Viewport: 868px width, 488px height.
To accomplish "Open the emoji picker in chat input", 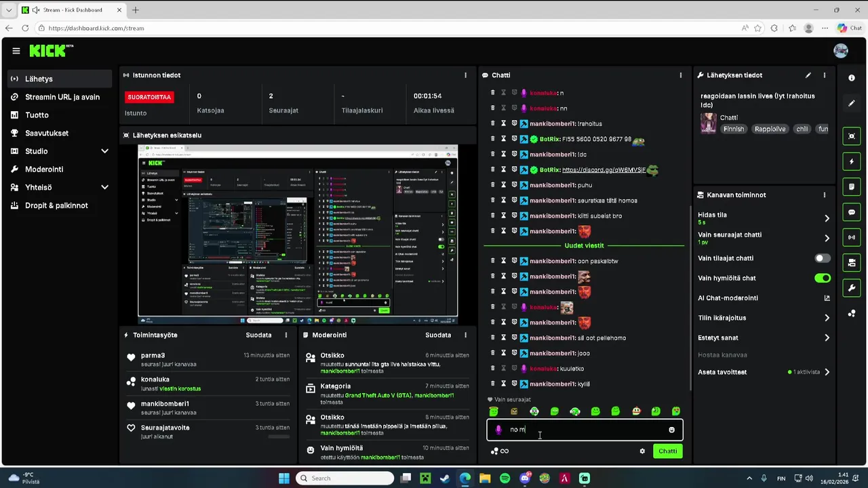I will pyautogui.click(x=672, y=430).
